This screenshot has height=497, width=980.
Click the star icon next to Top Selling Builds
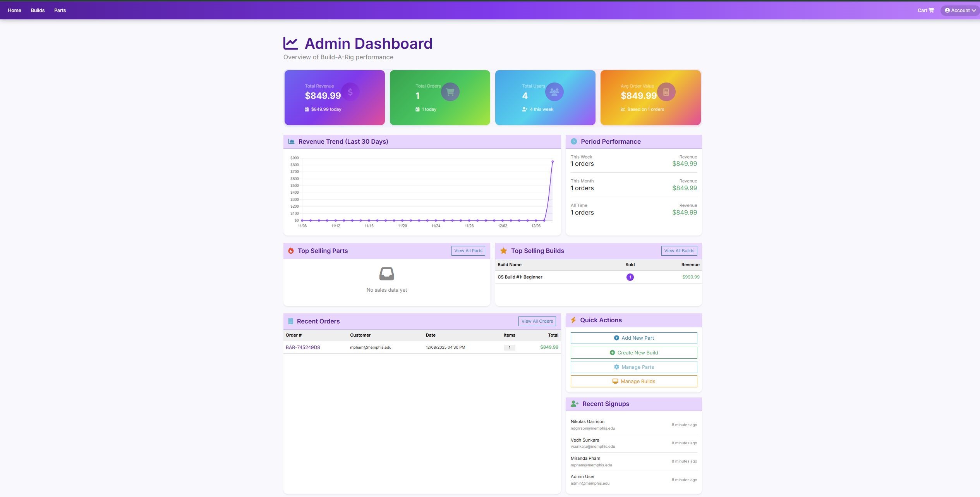[x=503, y=251]
